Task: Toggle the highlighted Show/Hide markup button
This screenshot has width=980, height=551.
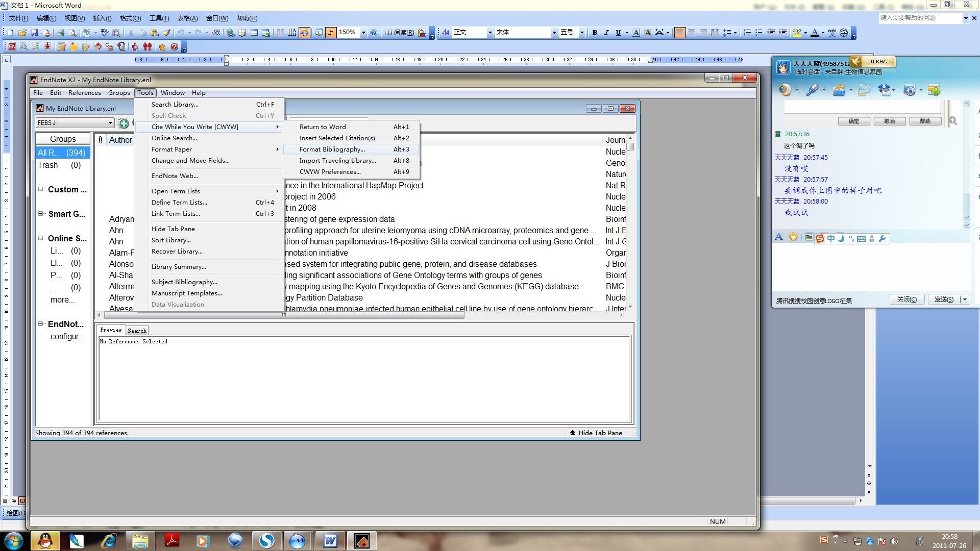Action: click(x=331, y=33)
